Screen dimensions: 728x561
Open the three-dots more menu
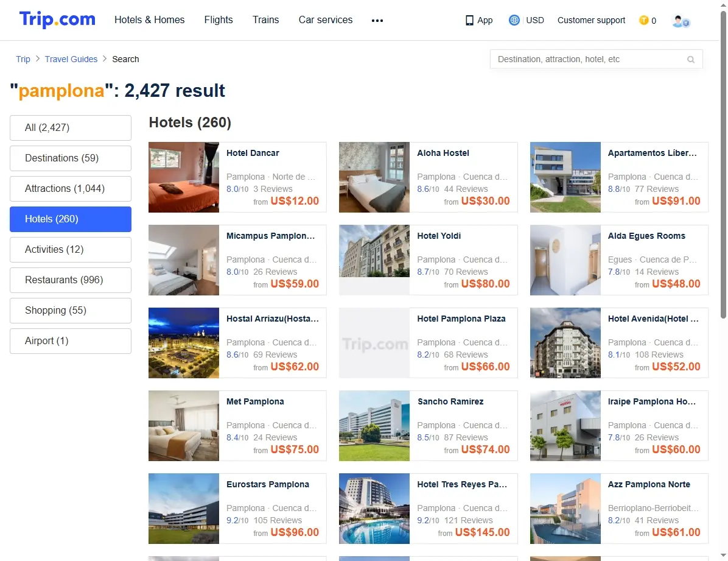pyautogui.click(x=377, y=21)
